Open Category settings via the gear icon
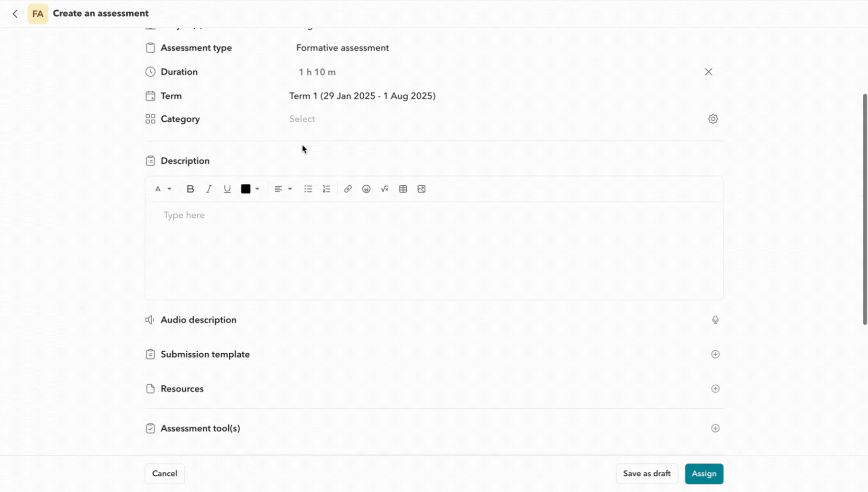Image resolution: width=868 pixels, height=492 pixels. (712, 118)
